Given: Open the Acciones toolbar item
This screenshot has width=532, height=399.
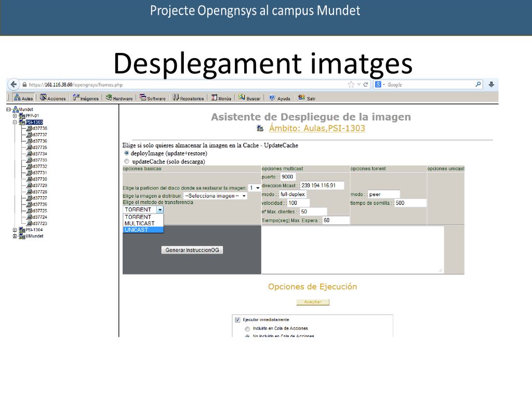Looking at the screenshot, I should (x=53, y=98).
